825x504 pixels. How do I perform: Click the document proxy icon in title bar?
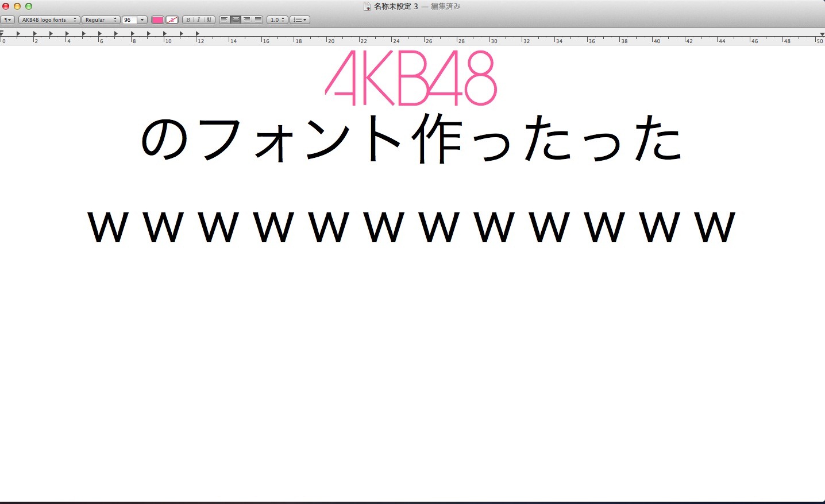tap(367, 6)
